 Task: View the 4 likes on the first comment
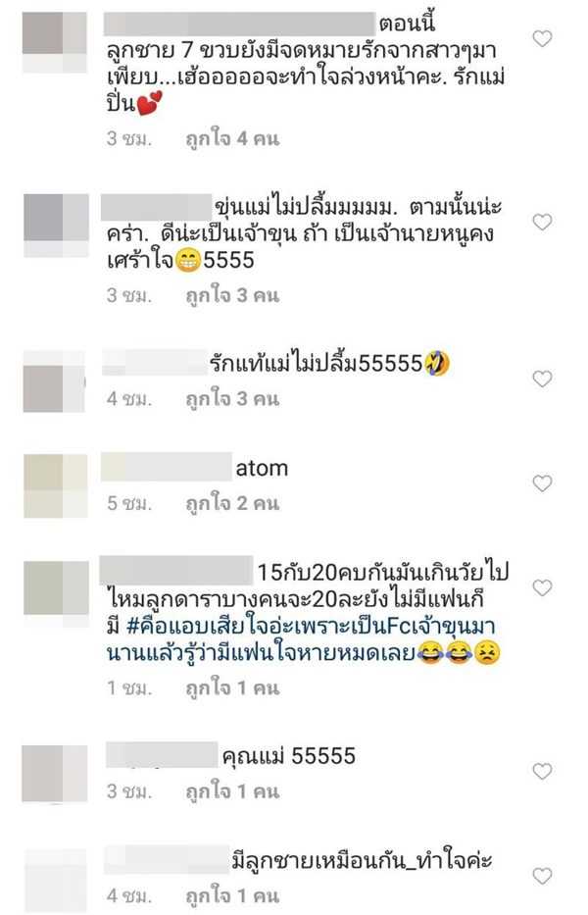[x=232, y=139]
